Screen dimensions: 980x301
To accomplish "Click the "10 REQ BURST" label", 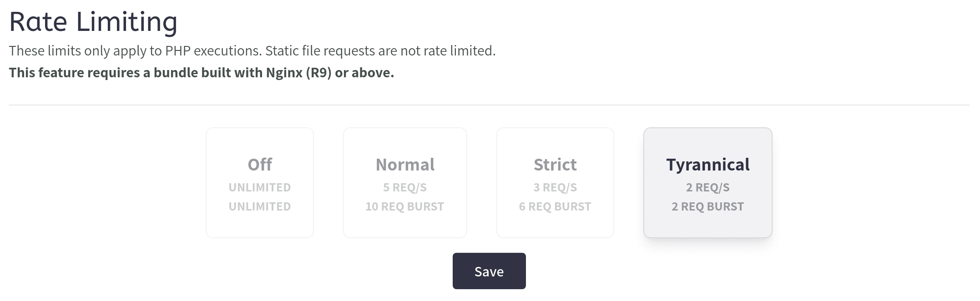I will coord(405,206).
